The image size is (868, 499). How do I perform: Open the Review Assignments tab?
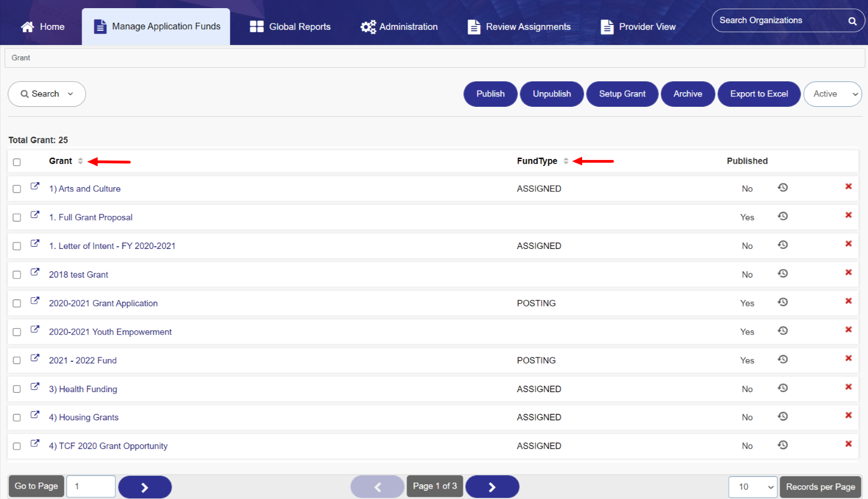pyautogui.click(x=519, y=27)
